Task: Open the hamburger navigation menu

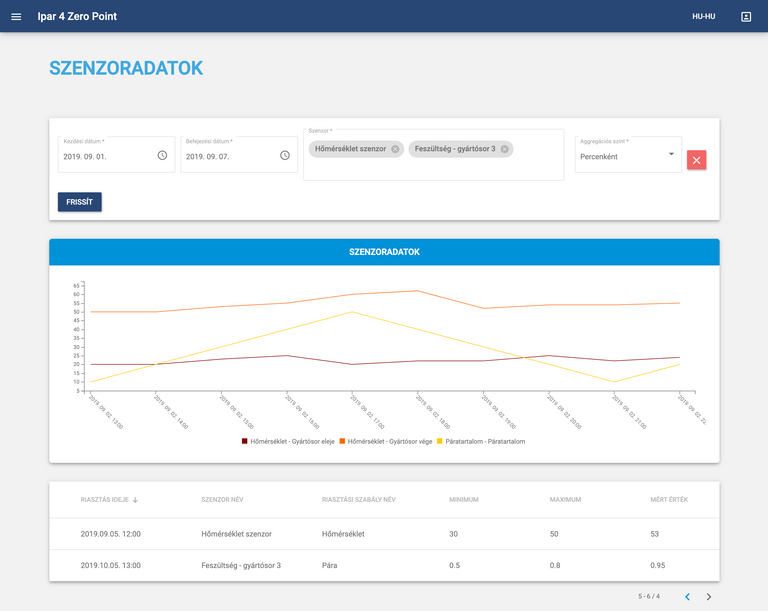Action: point(16,17)
